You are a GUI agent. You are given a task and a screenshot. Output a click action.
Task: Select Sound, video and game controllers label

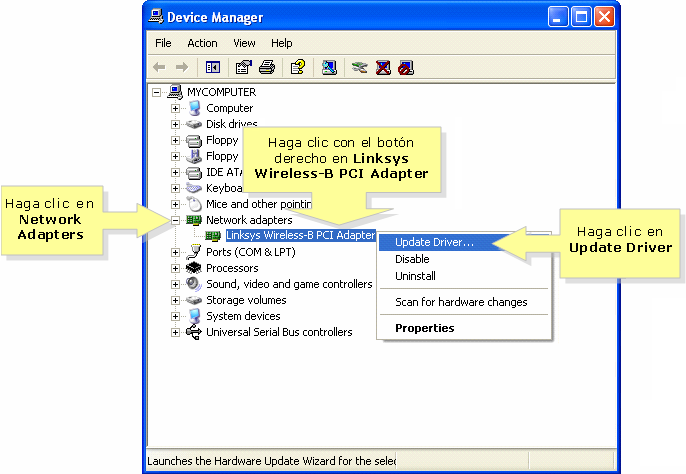(x=289, y=284)
